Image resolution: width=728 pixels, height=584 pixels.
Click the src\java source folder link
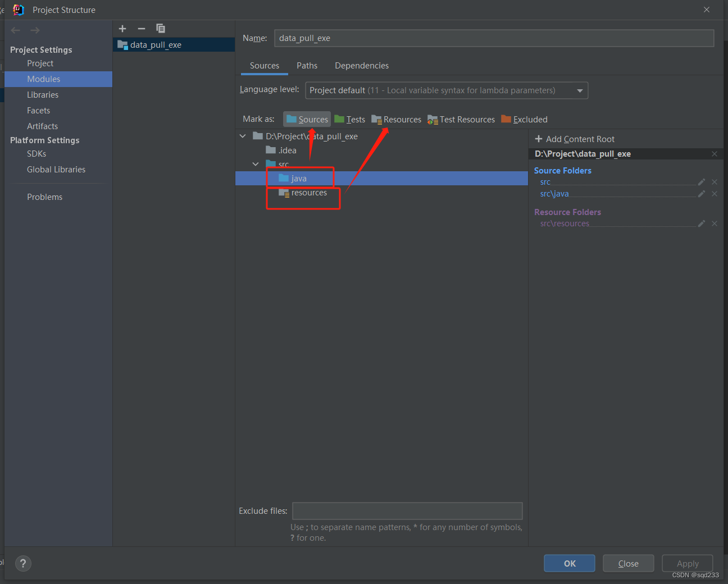(554, 194)
